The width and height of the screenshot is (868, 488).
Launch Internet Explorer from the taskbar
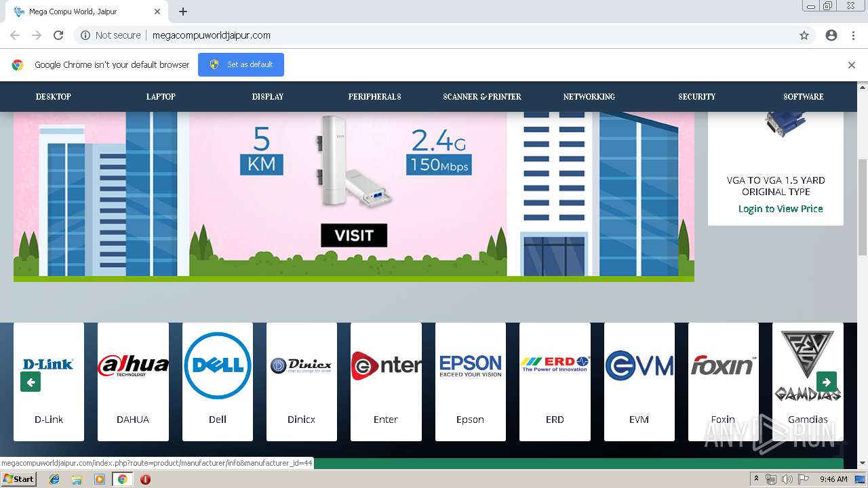[x=54, y=479]
